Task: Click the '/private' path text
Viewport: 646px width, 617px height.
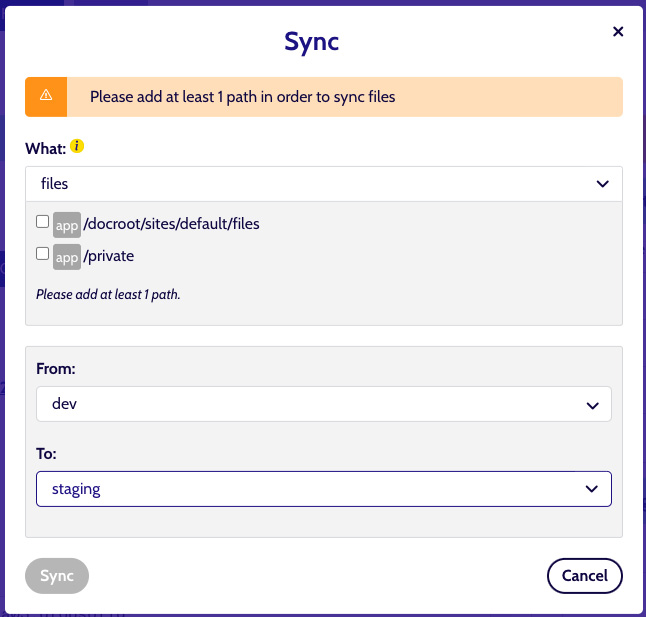Action: pyautogui.click(x=109, y=256)
